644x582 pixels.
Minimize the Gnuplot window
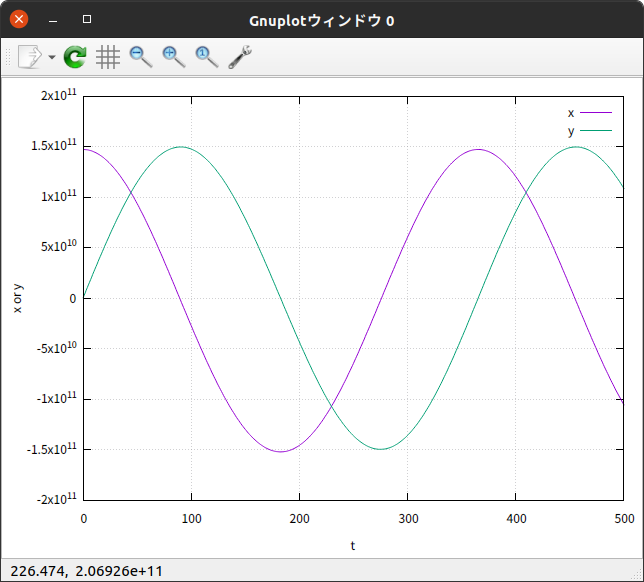(53, 20)
